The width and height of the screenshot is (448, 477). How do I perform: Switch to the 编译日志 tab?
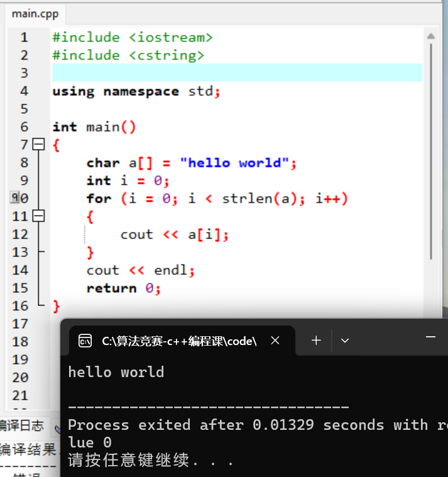pos(22,425)
